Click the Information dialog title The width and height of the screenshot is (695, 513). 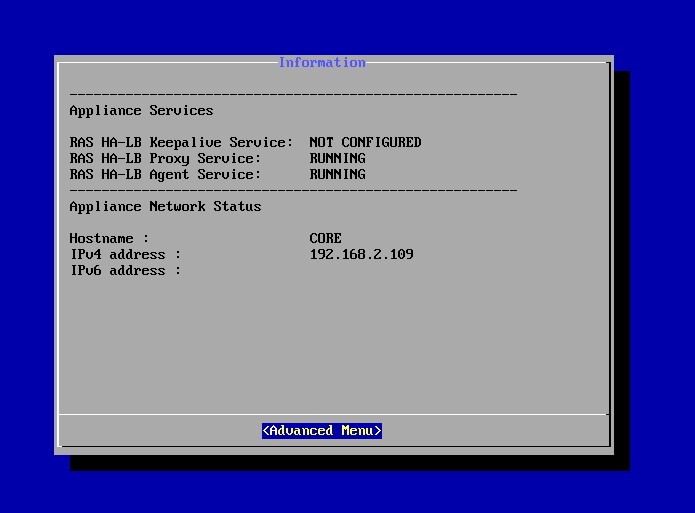[322, 63]
